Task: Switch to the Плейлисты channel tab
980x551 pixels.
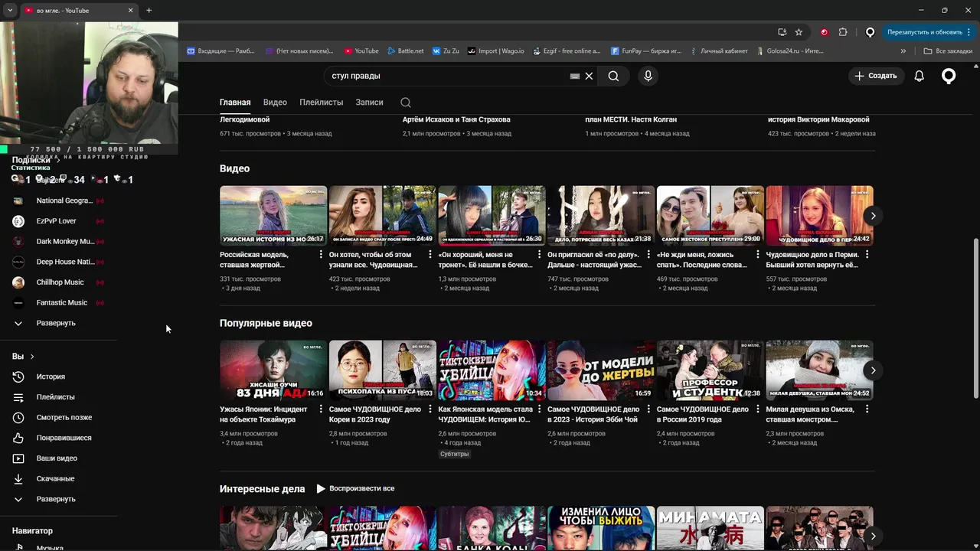Action: pyautogui.click(x=321, y=103)
